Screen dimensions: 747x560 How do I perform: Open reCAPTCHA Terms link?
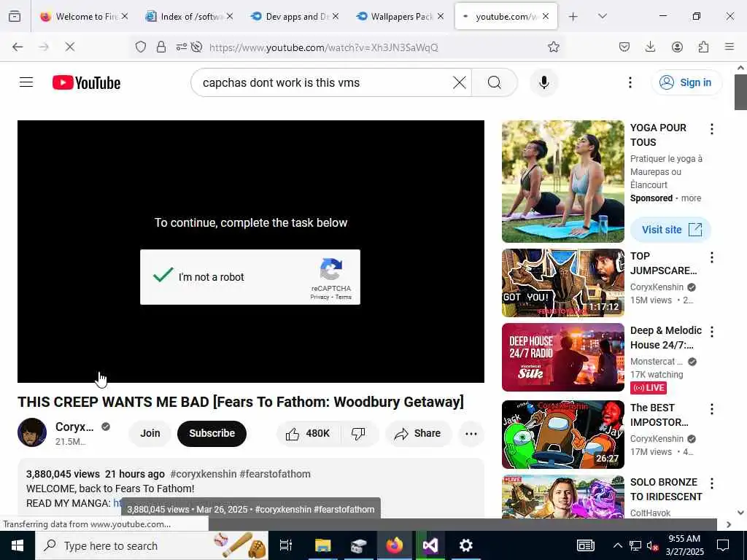click(343, 297)
